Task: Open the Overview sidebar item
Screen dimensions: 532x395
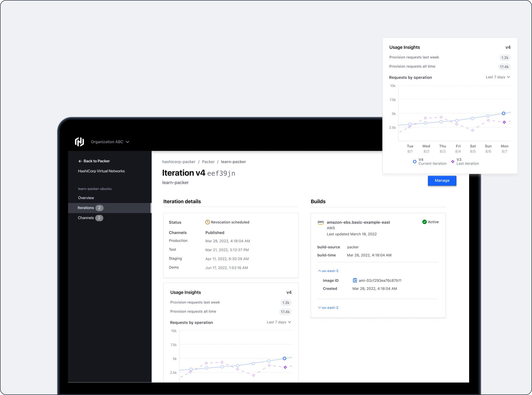Action: pos(86,198)
